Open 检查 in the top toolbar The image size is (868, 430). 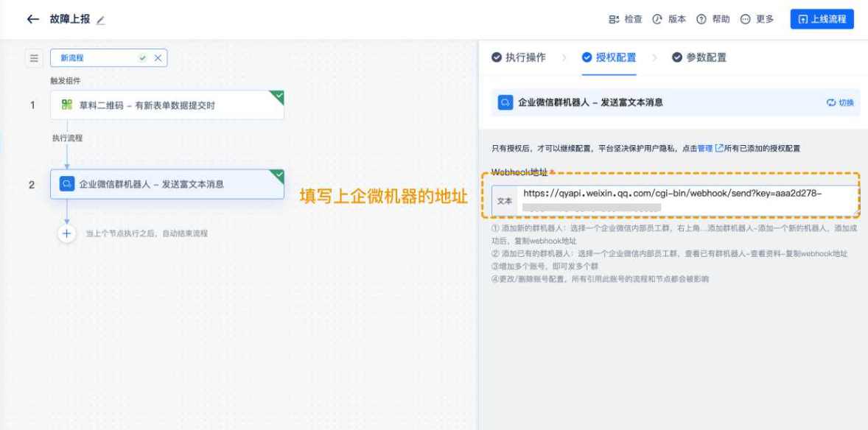[x=626, y=19]
